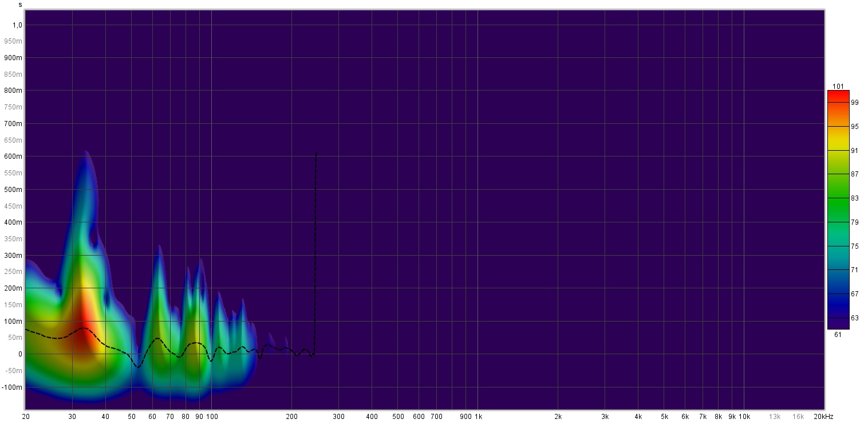Click the 1k frequency axis label
This screenshot has width=868, height=423.
pyautogui.click(x=478, y=416)
